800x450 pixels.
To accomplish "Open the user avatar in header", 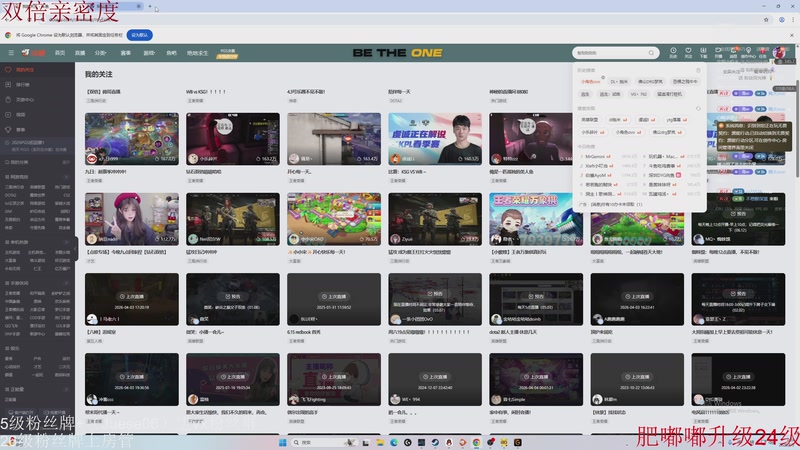I will coord(780,52).
